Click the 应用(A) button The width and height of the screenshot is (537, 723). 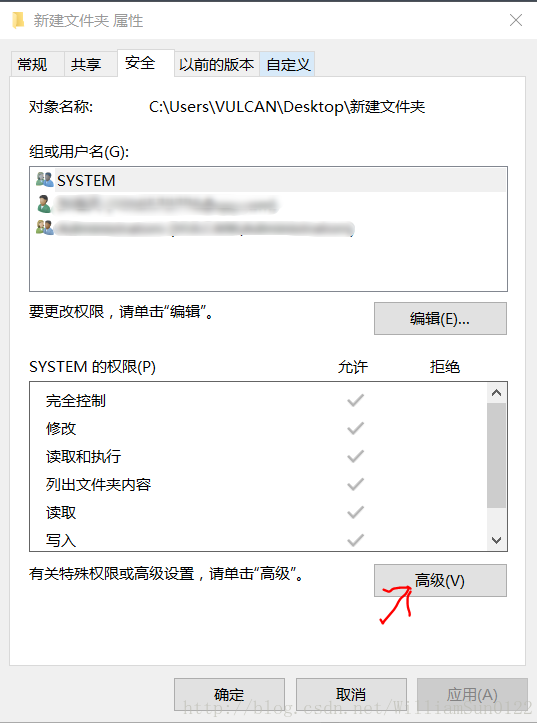(472, 694)
